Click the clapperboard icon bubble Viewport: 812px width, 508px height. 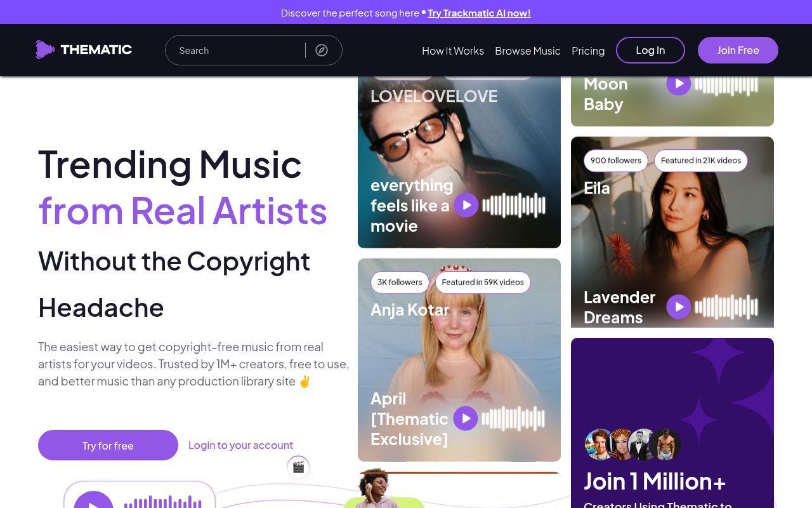pyautogui.click(x=298, y=467)
